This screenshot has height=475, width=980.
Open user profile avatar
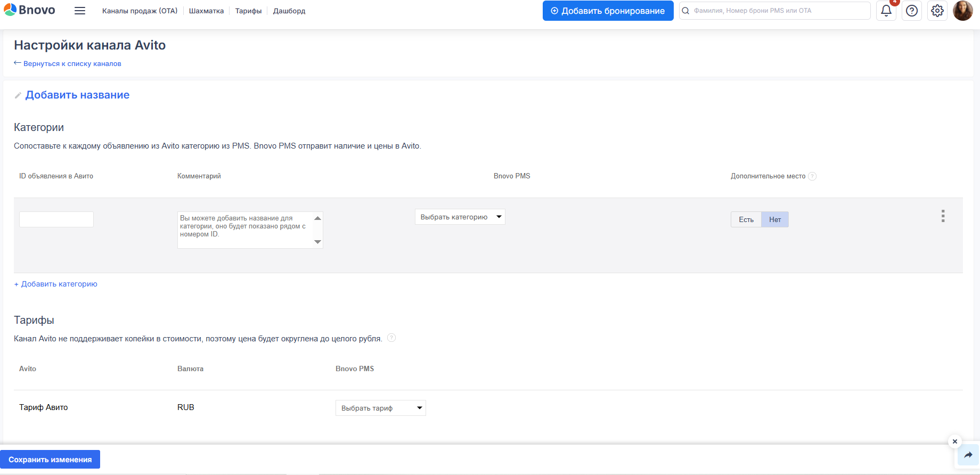(962, 11)
